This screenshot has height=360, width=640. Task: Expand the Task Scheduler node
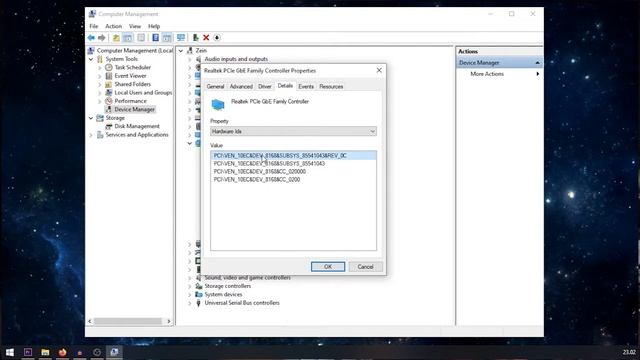click(100, 67)
